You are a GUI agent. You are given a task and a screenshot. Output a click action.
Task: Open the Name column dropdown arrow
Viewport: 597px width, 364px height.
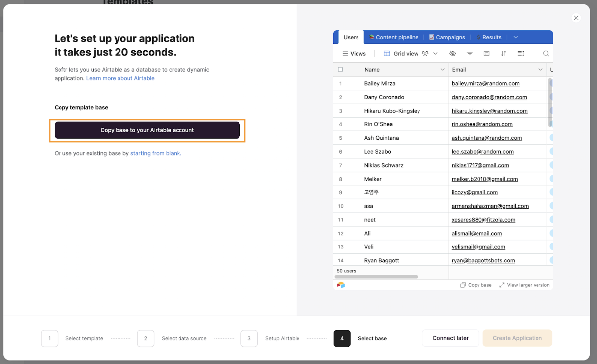443,70
